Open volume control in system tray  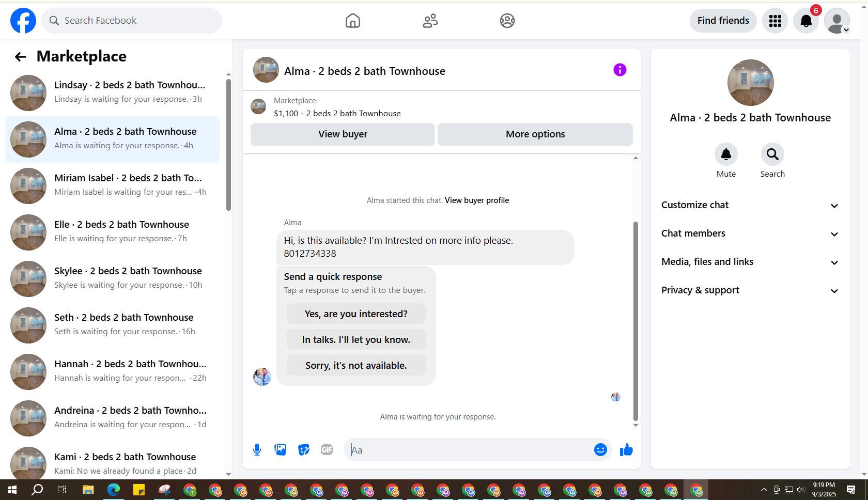click(x=801, y=490)
